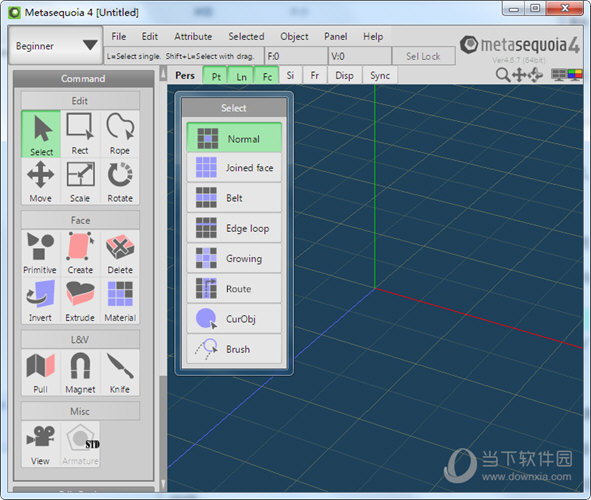Open the Edit menu

coord(150,37)
